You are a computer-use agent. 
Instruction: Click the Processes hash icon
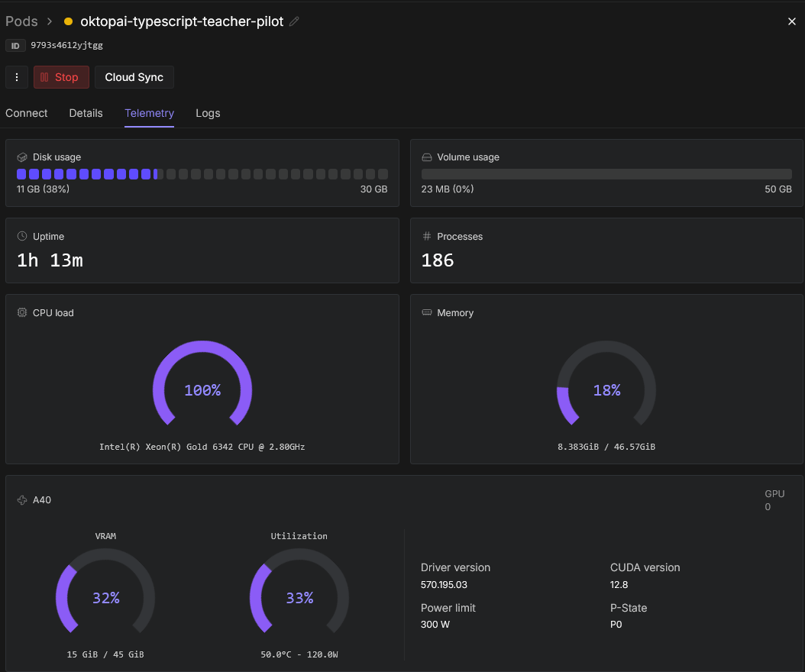click(427, 236)
